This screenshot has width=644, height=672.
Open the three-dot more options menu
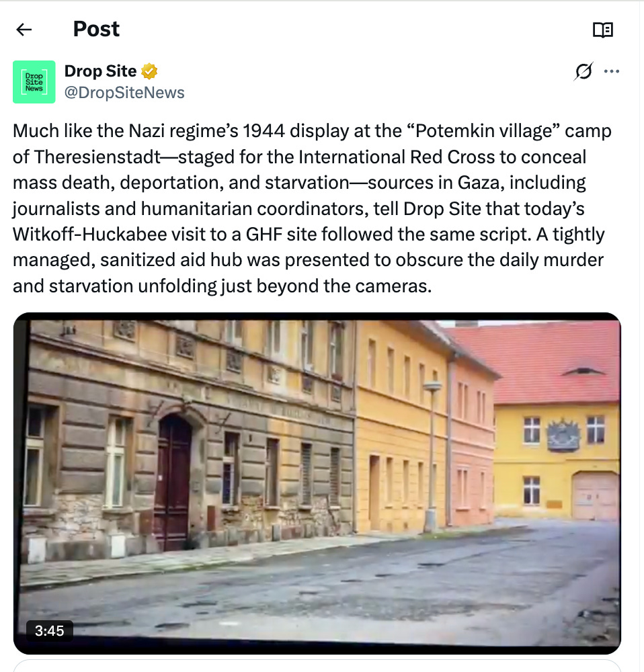(x=612, y=71)
